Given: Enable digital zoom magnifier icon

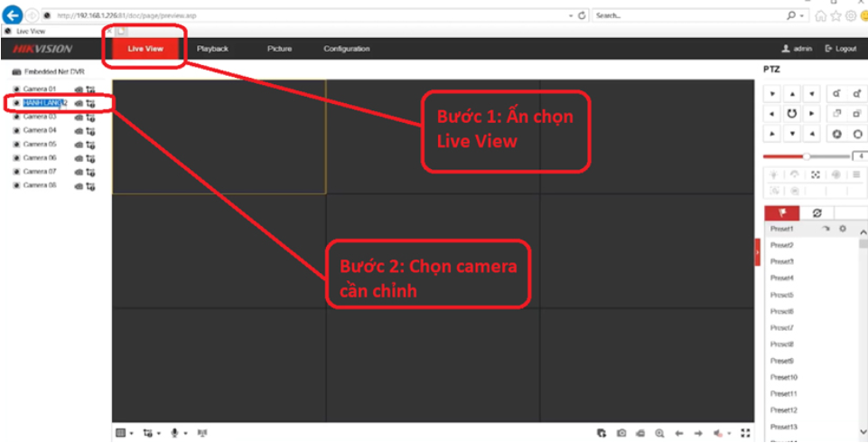Looking at the screenshot, I should (x=659, y=434).
